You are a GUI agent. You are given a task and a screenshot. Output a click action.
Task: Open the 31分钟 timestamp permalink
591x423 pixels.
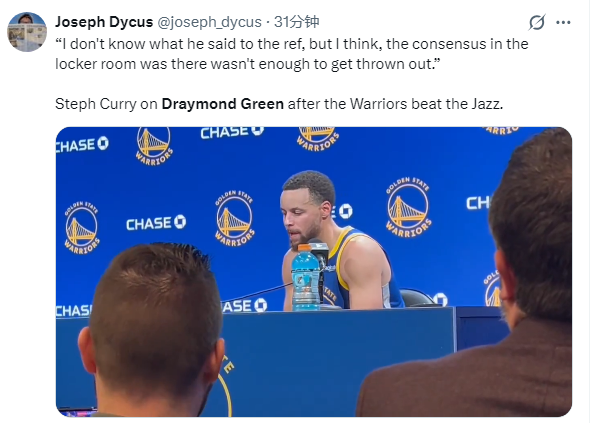[297, 22]
